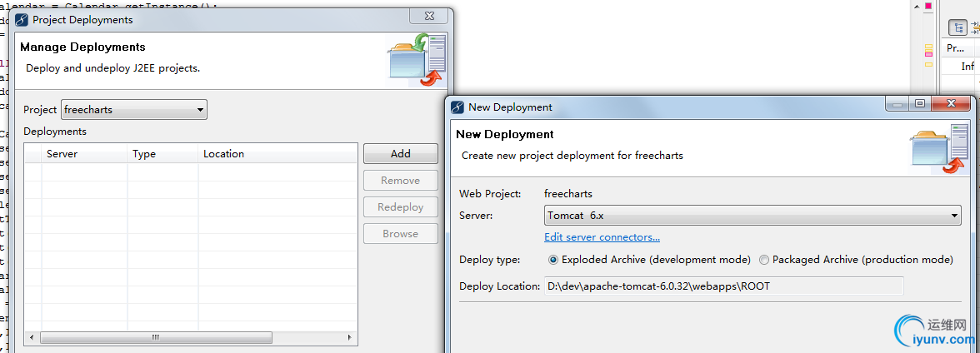Click the greyed Redeploy button
Screen dimensions: 980x353
point(401,207)
